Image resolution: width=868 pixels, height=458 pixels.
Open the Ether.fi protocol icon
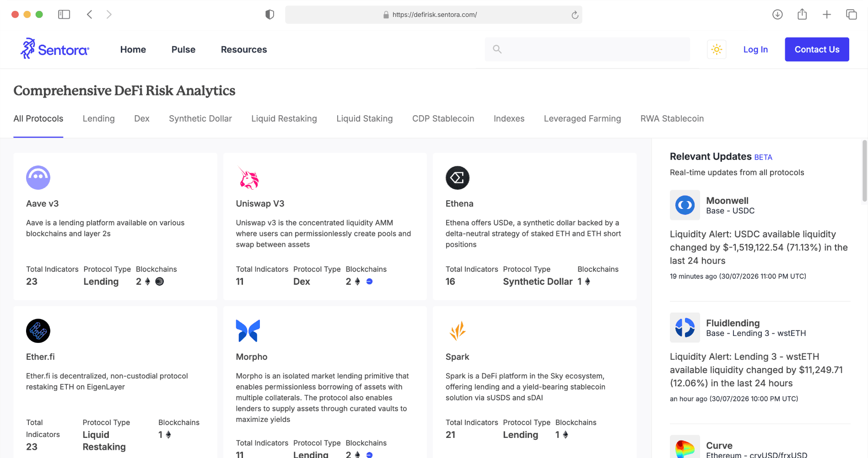pyautogui.click(x=38, y=330)
